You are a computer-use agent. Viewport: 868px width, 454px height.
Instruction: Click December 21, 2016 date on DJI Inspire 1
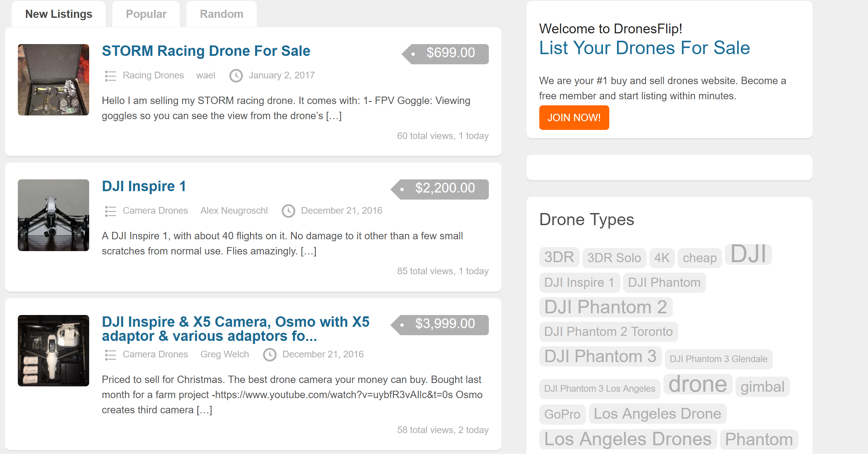[x=342, y=210]
